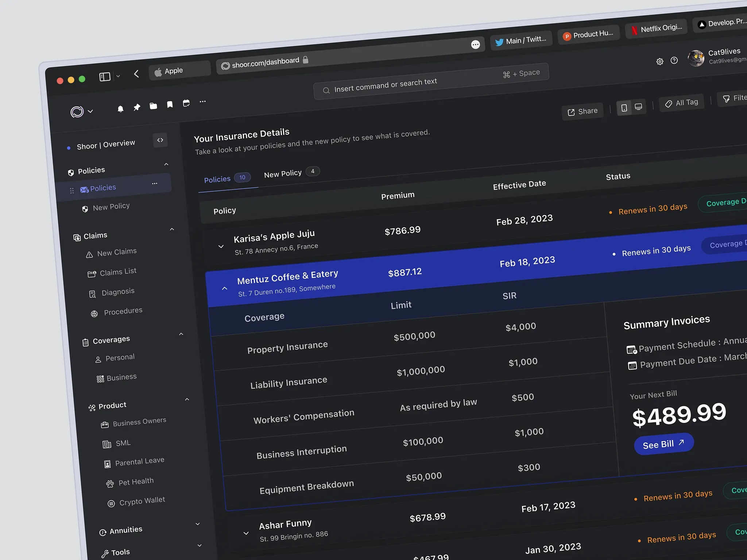Screen dimensions: 747x560
Task: Open the toolbar three-dots overflow menu
Action: (x=203, y=102)
